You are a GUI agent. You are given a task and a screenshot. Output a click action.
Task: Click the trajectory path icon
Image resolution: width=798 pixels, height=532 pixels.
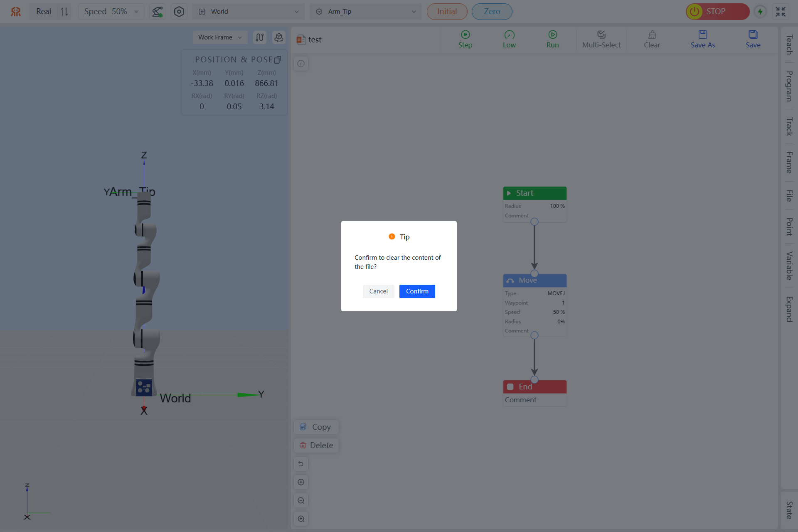(x=260, y=37)
